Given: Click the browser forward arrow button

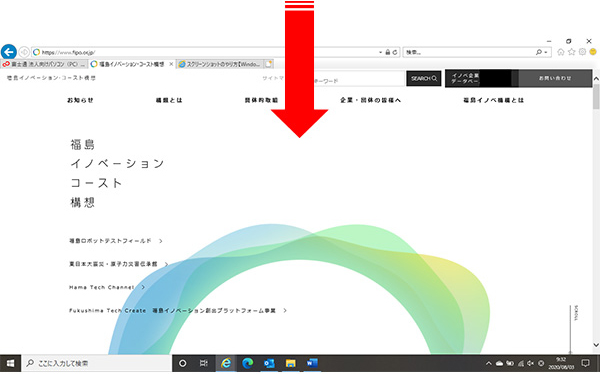Looking at the screenshot, I should (24, 52).
